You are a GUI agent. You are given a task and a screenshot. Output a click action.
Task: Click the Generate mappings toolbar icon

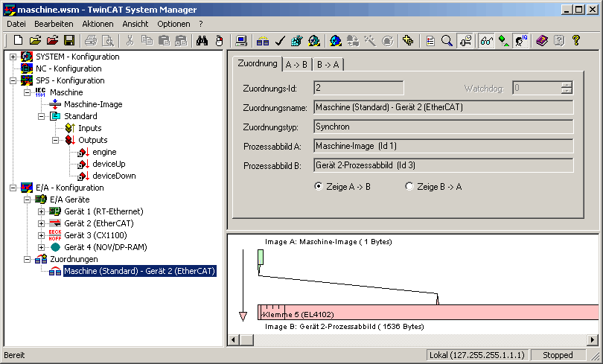(x=263, y=40)
